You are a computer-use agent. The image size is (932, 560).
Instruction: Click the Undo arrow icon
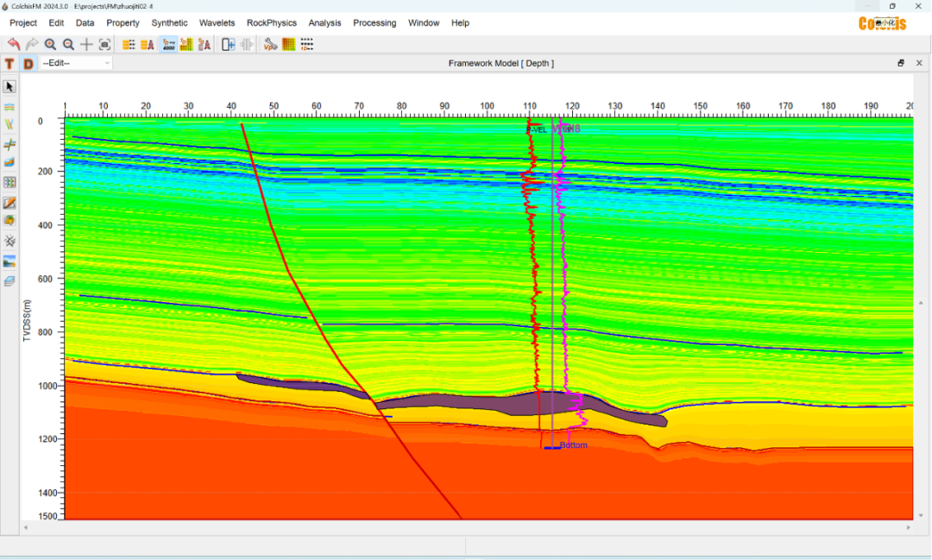coord(14,44)
